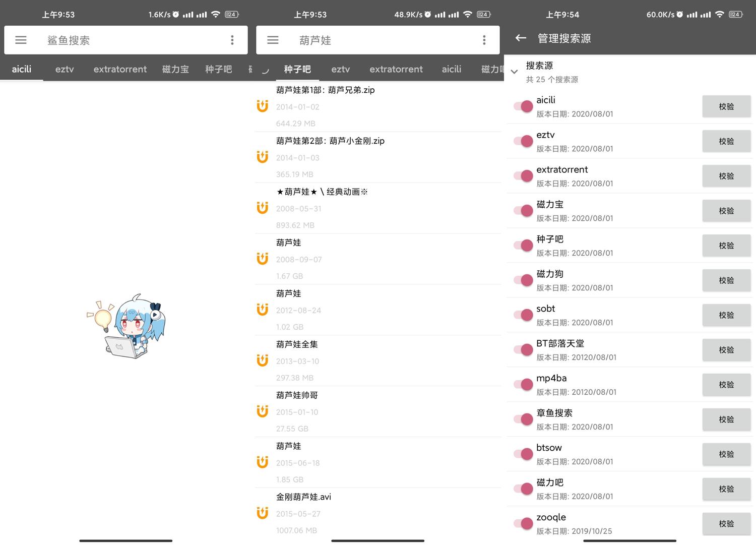
Task: Select 磁力宝 tab on the empty search screen
Action: [175, 69]
